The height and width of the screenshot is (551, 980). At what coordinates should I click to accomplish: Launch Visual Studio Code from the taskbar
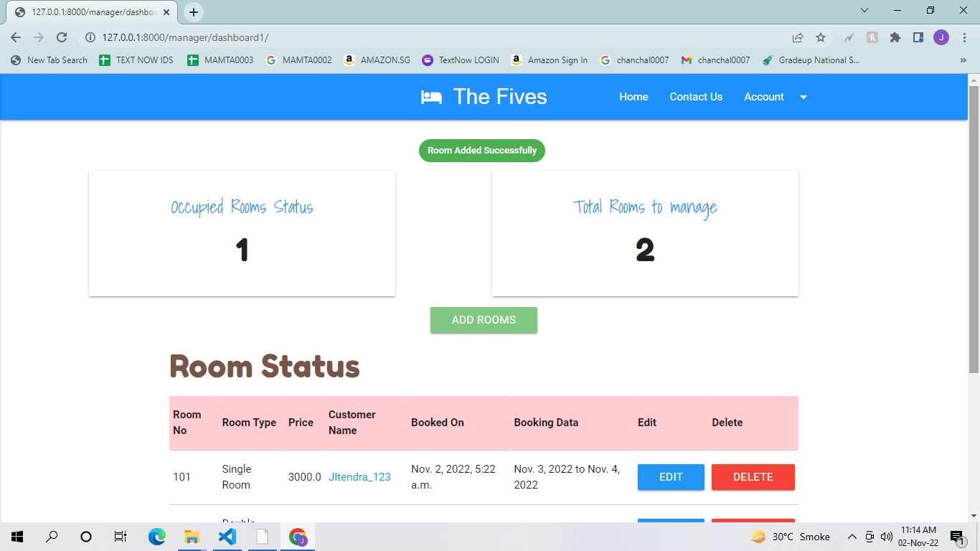(x=227, y=536)
